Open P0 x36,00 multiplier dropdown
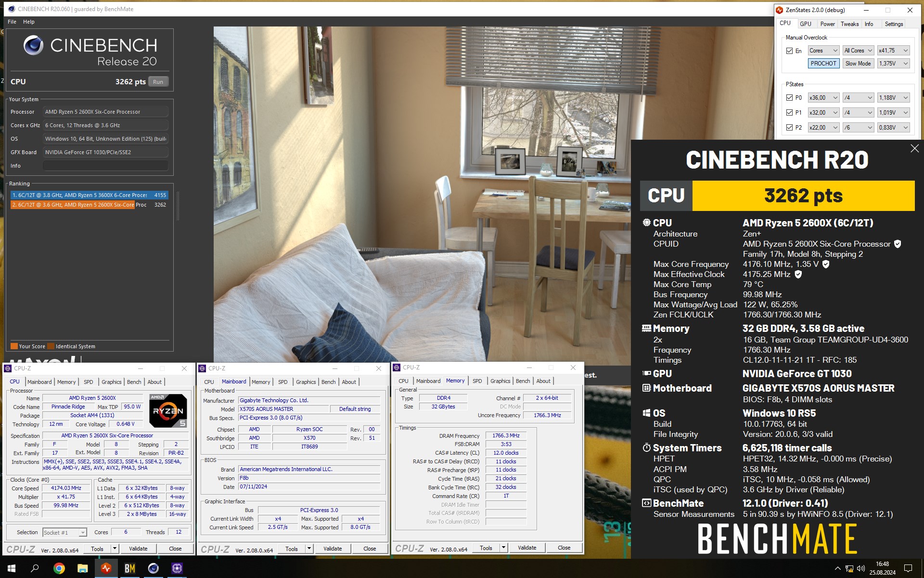The height and width of the screenshot is (578, 924). (823, 97)
